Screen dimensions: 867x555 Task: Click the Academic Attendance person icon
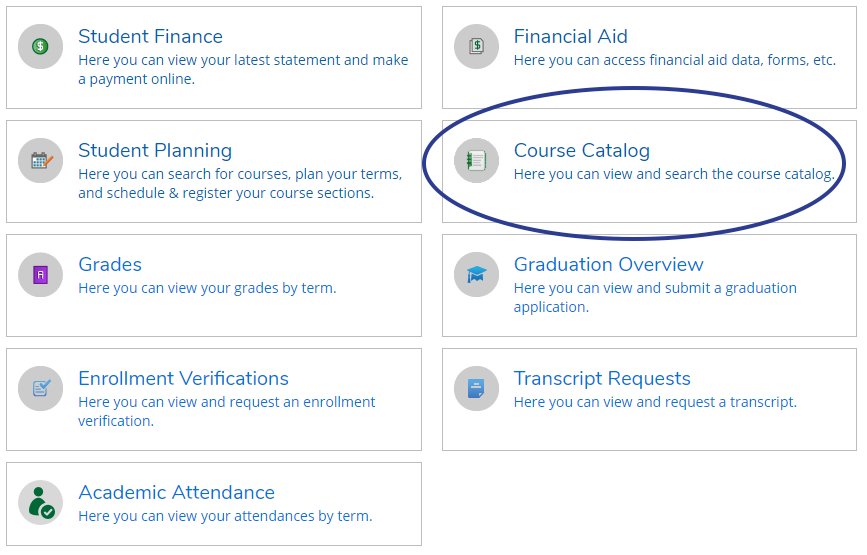(x=41, y=502)
